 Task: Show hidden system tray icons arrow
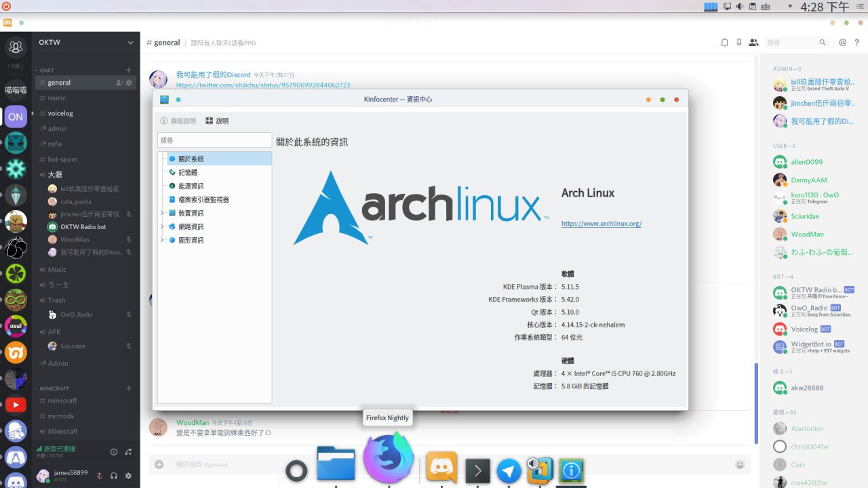coord(790,7)
